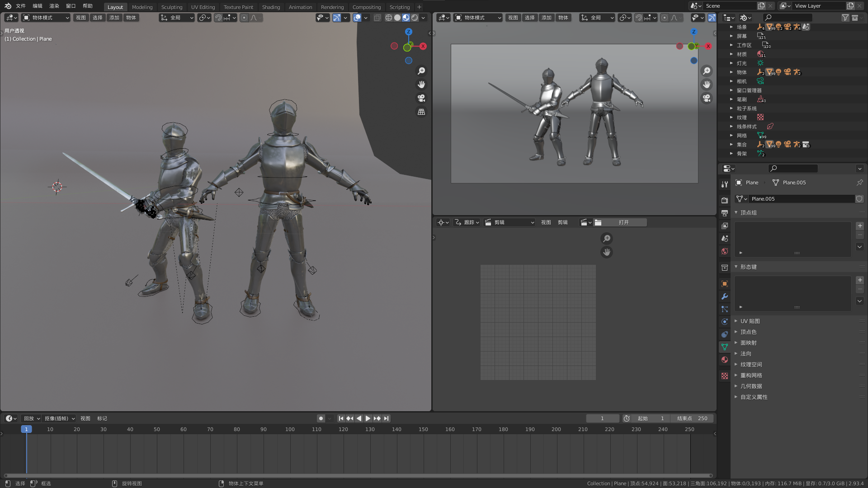The height and width of the screenshot is (488, 868).
Task: Toggle auto keying record button
Action: [321, 418]
